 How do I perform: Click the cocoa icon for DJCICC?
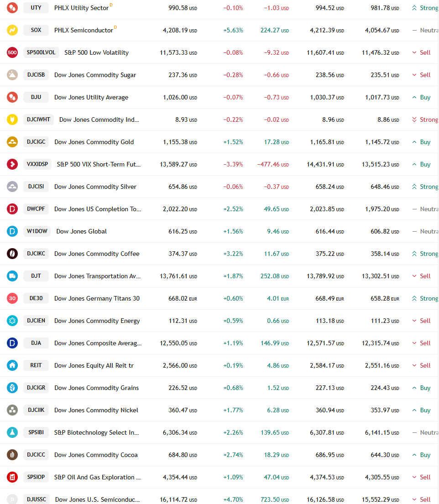pyautogui.click(x=12, y=454)
